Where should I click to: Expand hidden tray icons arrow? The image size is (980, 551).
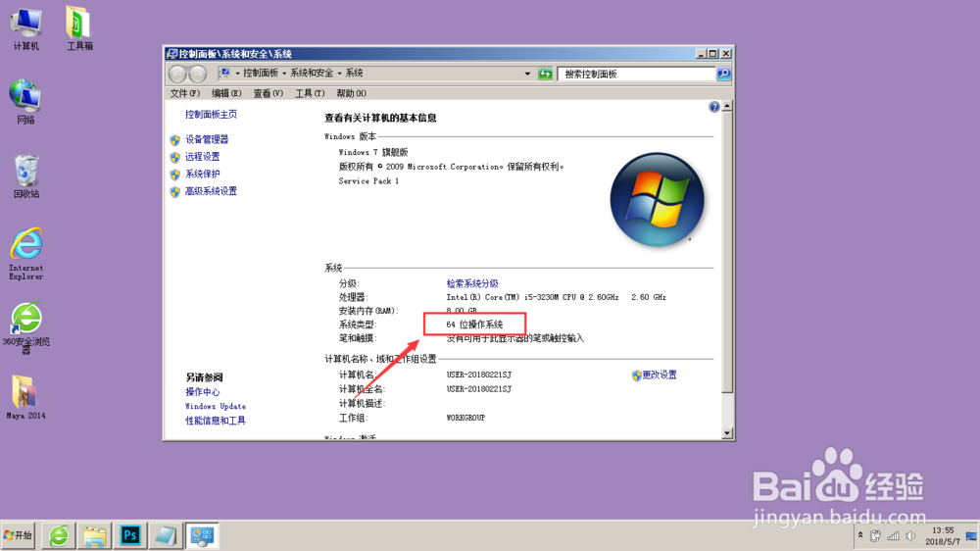(860, 535)
